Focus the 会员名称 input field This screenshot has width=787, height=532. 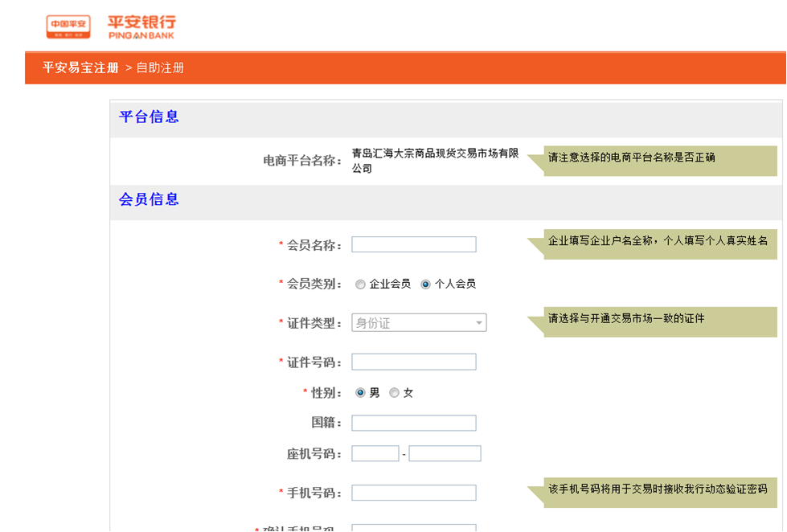tap(413, 244)
